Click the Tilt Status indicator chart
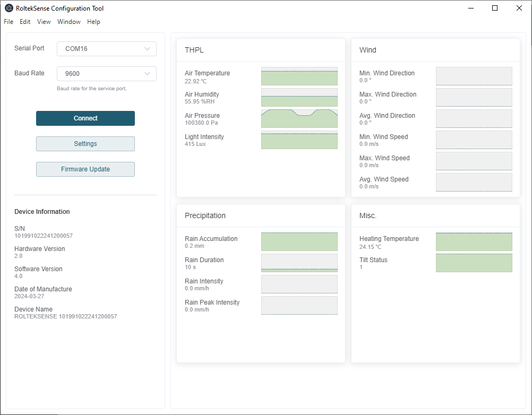Viewport: 532px width, 415px height. [474, 263]
